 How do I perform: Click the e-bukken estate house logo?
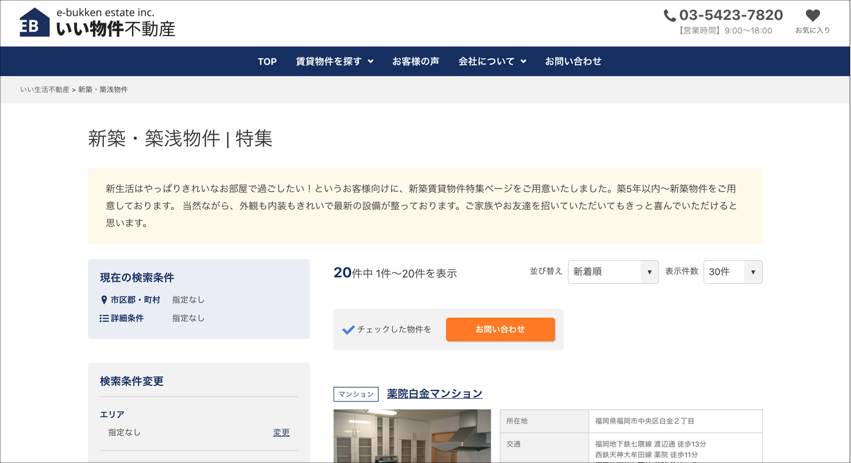(35, 23)
